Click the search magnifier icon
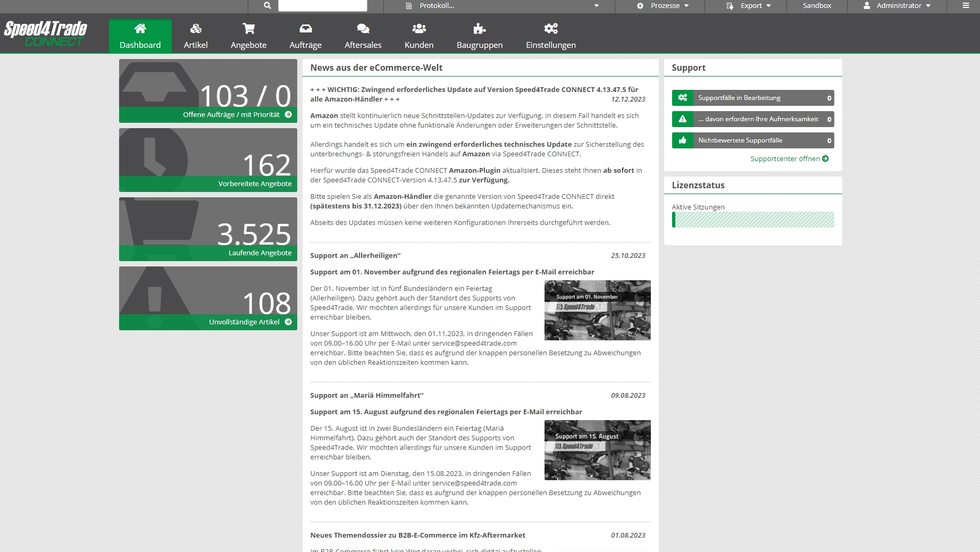The image size is (980, 552). 267,6
